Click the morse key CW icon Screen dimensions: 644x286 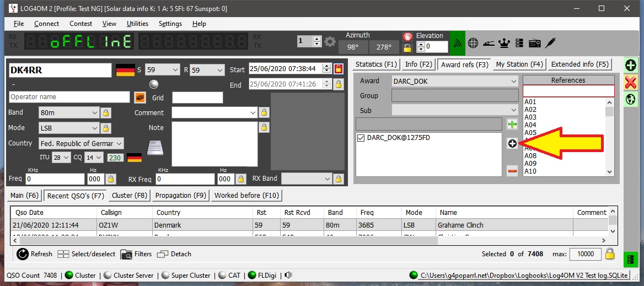pos(489,42)
